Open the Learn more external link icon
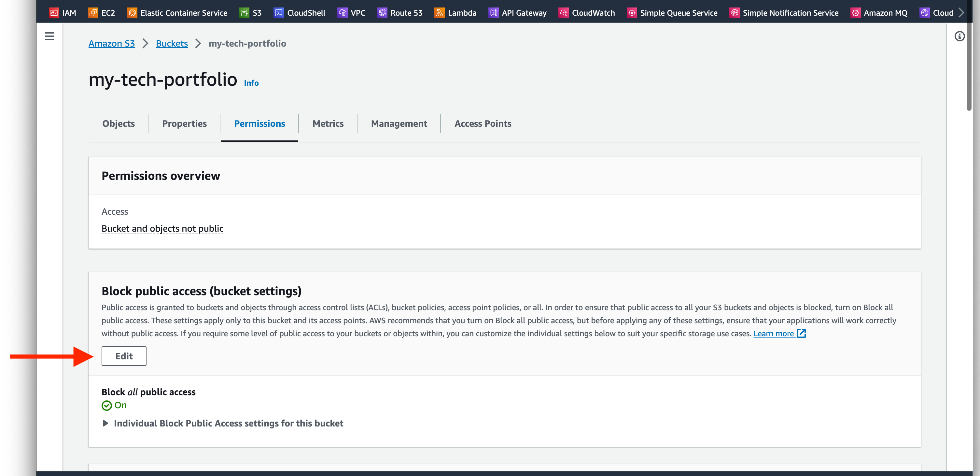Image resolution: width=980 pixels, height=476 pixels. tap(801, 333)
